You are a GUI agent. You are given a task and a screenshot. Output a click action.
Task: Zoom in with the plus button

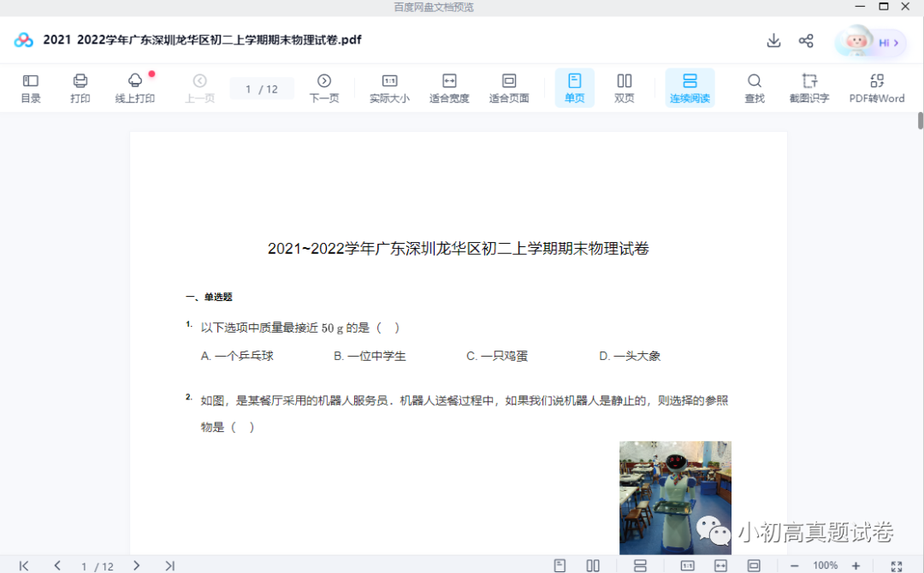pyautogui.click(x=856, y=566)
